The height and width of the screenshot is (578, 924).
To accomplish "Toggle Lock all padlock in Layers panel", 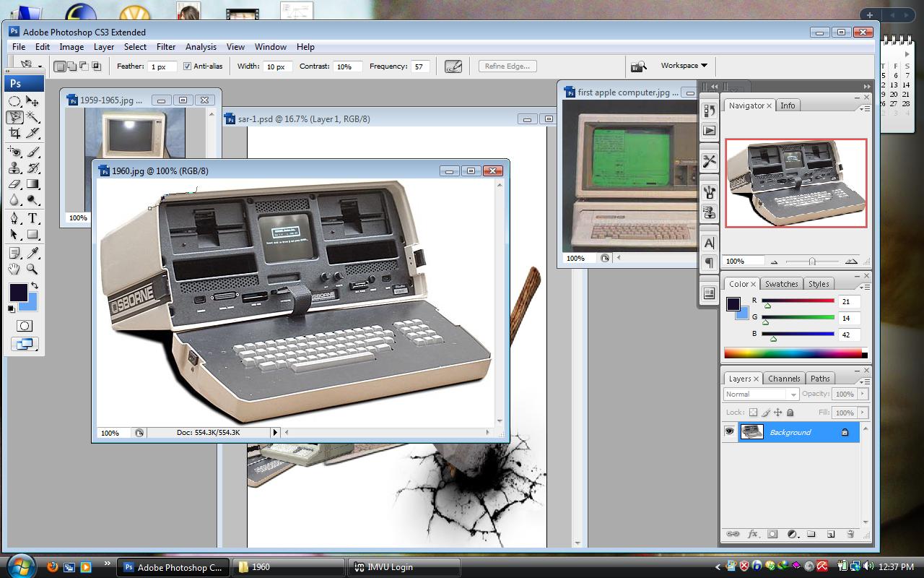I will click(790, 413).
